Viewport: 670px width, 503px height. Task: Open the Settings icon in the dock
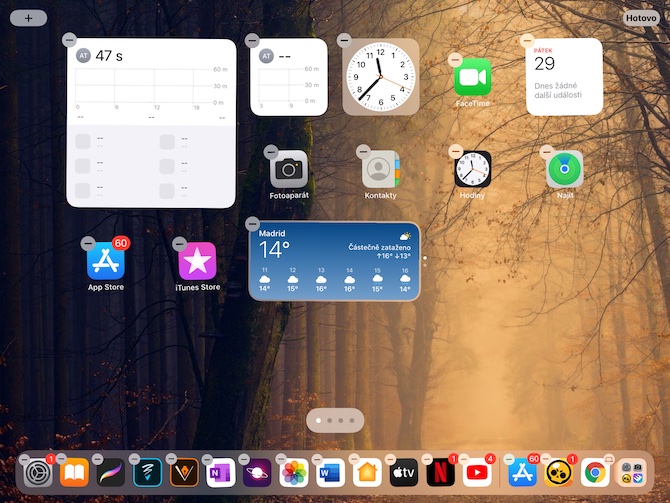pos(38,473)
